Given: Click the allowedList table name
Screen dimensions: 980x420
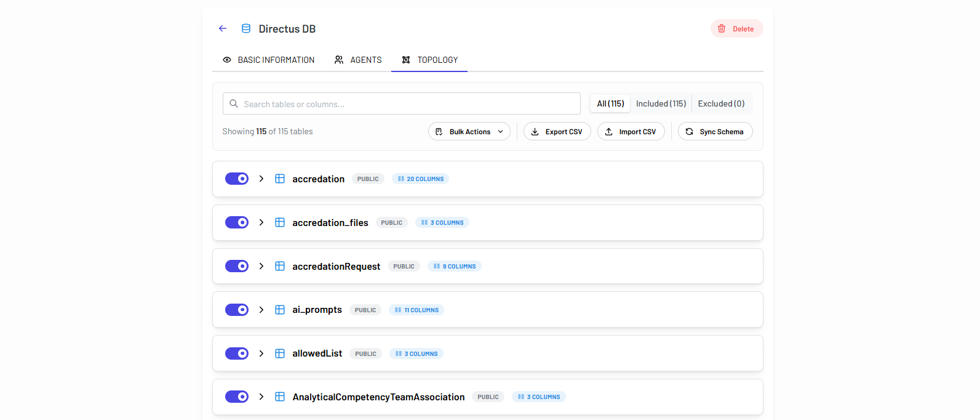Looking at the screenshot, I should coord(317,353).
